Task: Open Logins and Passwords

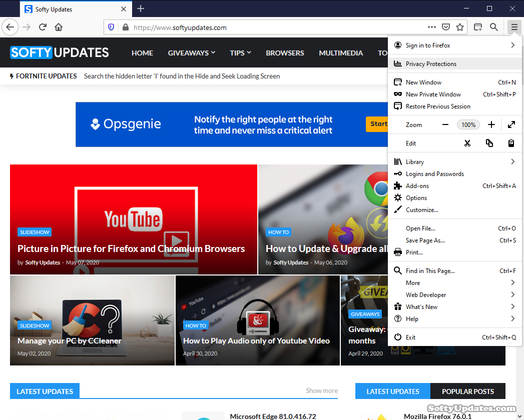Action: coord(455,173)
